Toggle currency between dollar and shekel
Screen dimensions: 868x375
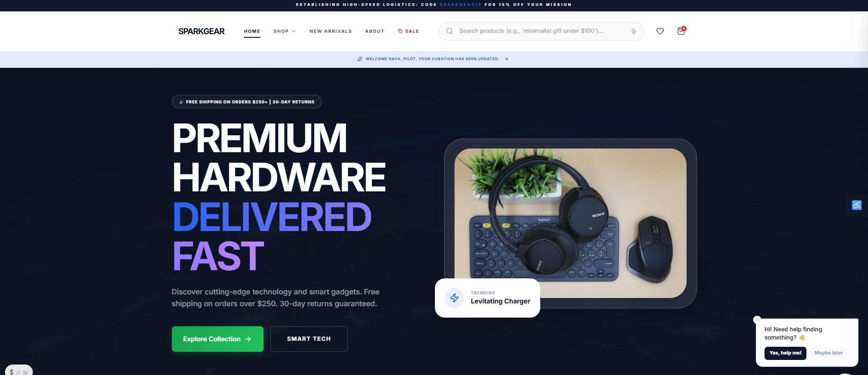point(19,371)
